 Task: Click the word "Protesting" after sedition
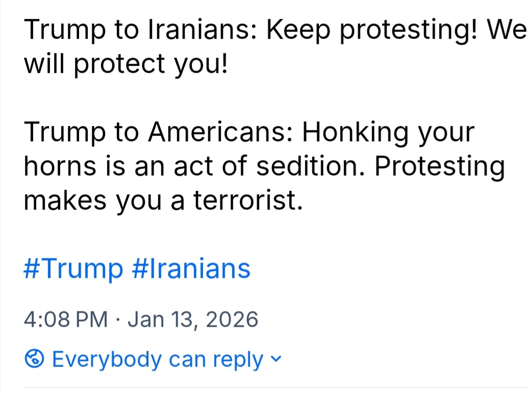click(x=440, y=166)
